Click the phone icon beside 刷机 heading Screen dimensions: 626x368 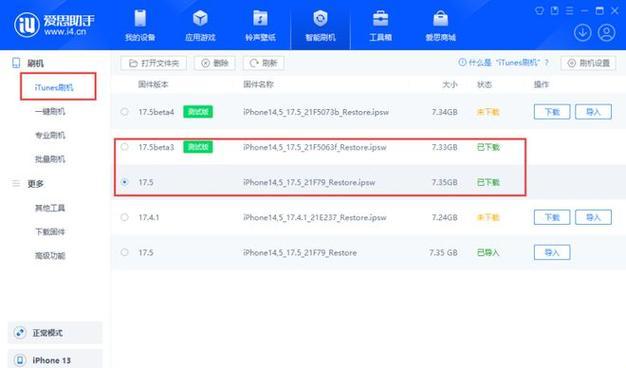[16, 63]
